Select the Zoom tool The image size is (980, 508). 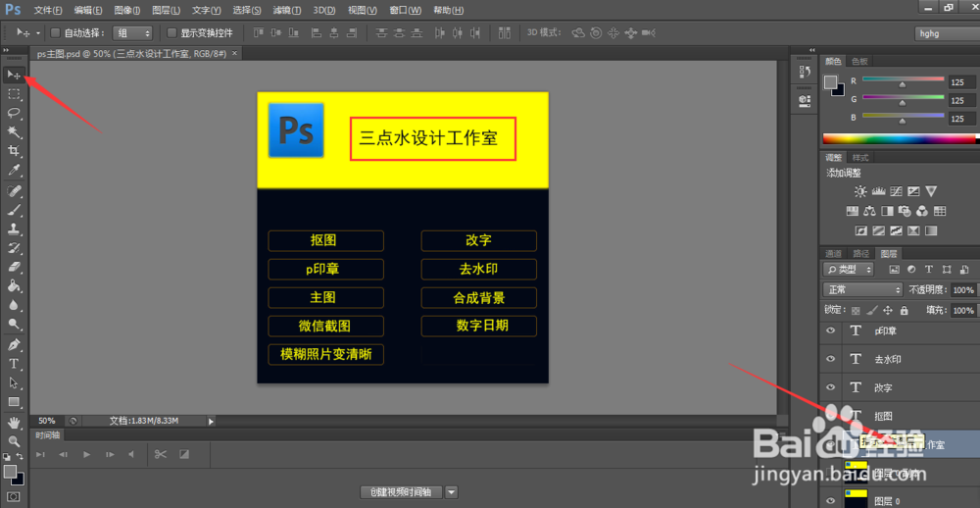[x=14, y=441]
